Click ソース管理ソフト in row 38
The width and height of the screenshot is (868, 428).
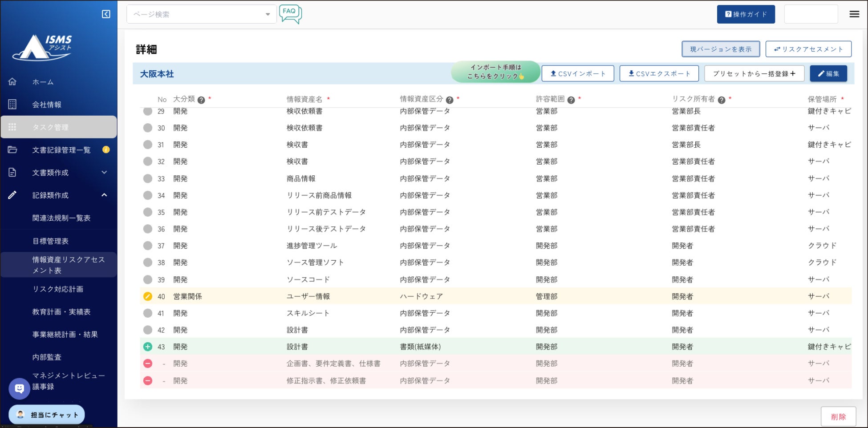(316, 262)
